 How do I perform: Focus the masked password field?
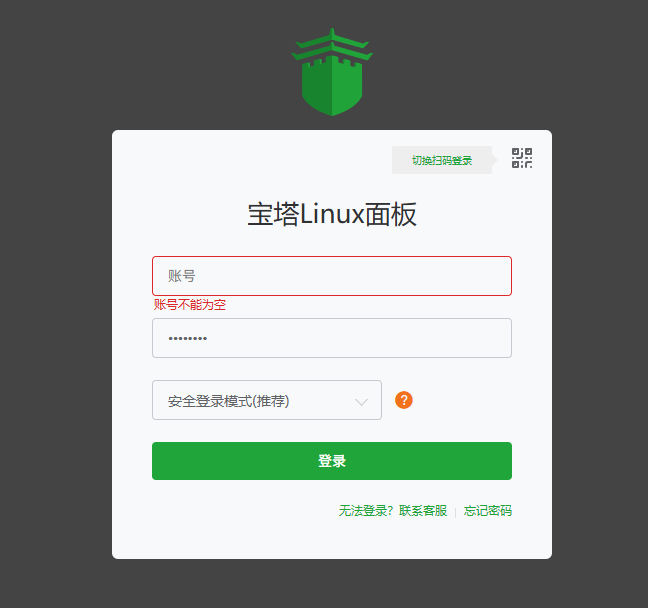tap(332, 338)
